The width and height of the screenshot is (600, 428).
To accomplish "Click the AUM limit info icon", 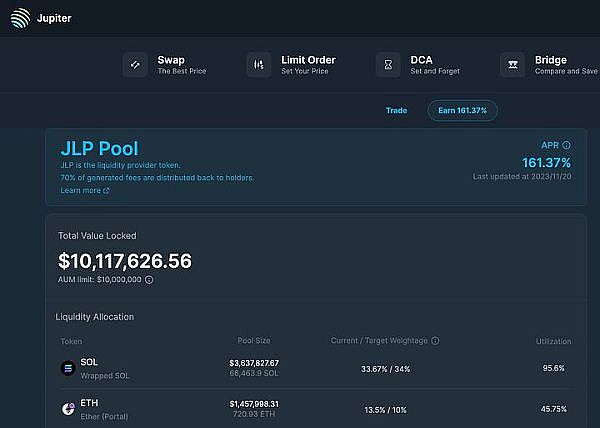I will coord(149,280).
